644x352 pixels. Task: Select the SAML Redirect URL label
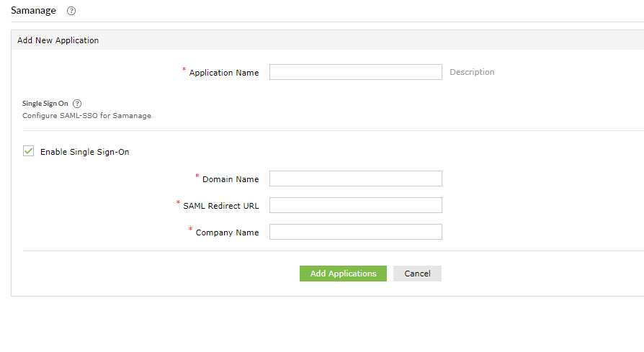(221, 206)
